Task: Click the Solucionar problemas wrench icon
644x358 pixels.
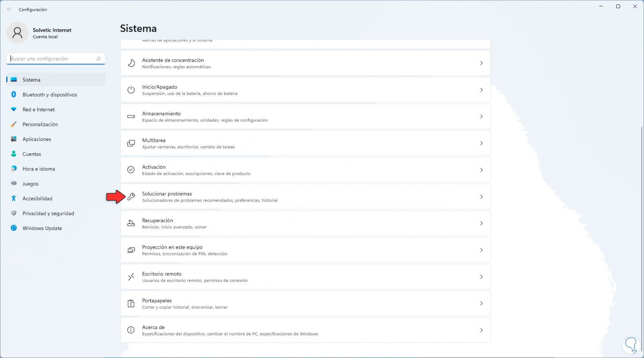Action: point(131,197)
